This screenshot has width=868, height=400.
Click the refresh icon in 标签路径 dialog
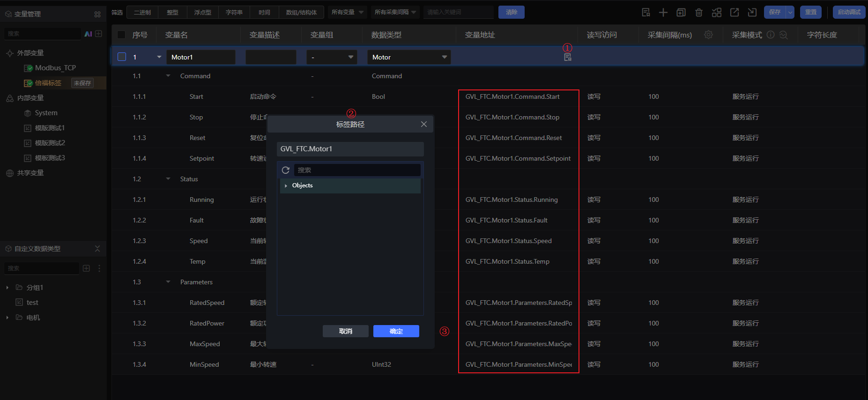click(286, 170)
